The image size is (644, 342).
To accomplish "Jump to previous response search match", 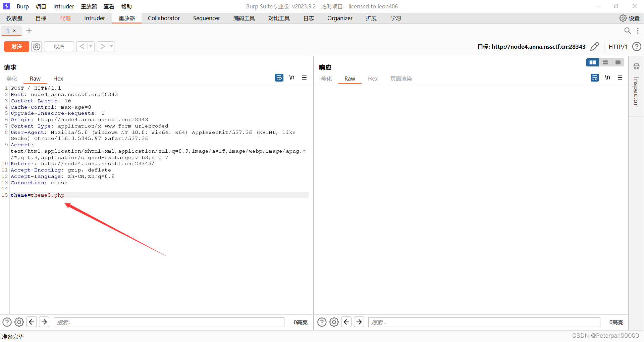I will coord(346,322).
